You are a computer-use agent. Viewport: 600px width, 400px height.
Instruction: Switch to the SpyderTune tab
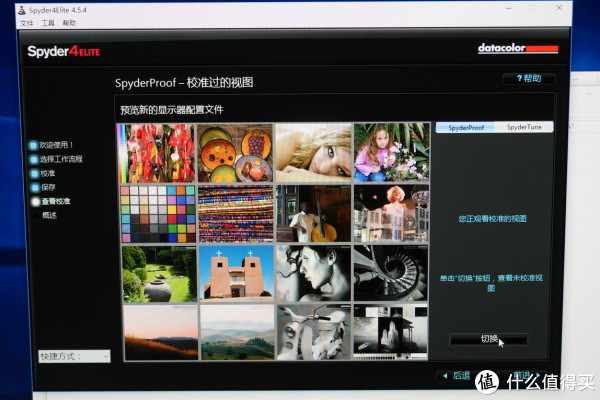(x=524, y=127)
